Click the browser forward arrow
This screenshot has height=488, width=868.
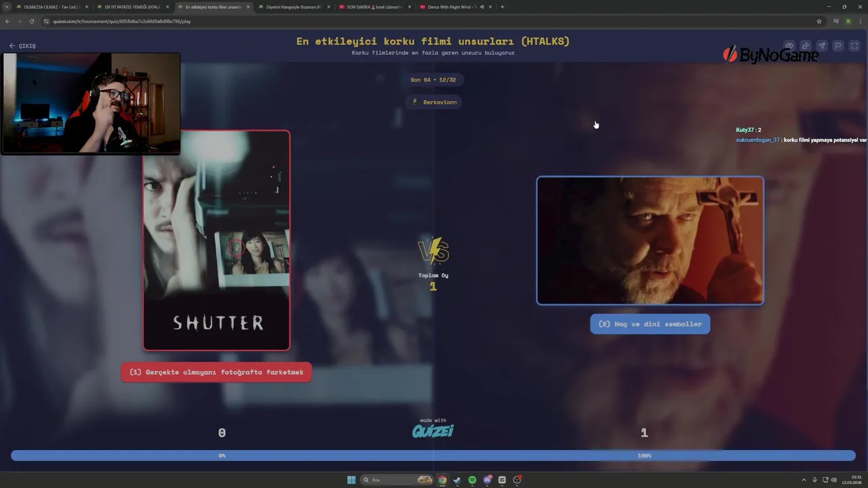coord(19,21)
